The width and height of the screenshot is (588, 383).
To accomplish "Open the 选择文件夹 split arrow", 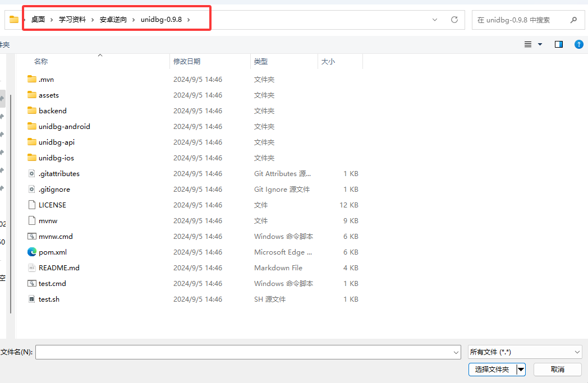I will pos(521,370).
